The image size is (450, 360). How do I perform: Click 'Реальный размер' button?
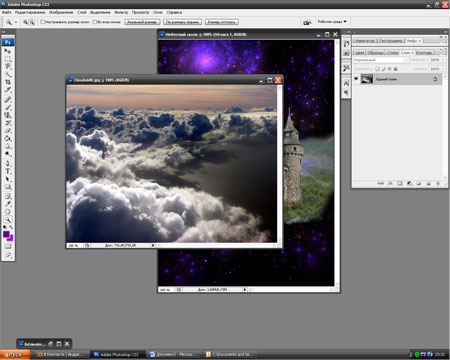(x=142, y=22)
